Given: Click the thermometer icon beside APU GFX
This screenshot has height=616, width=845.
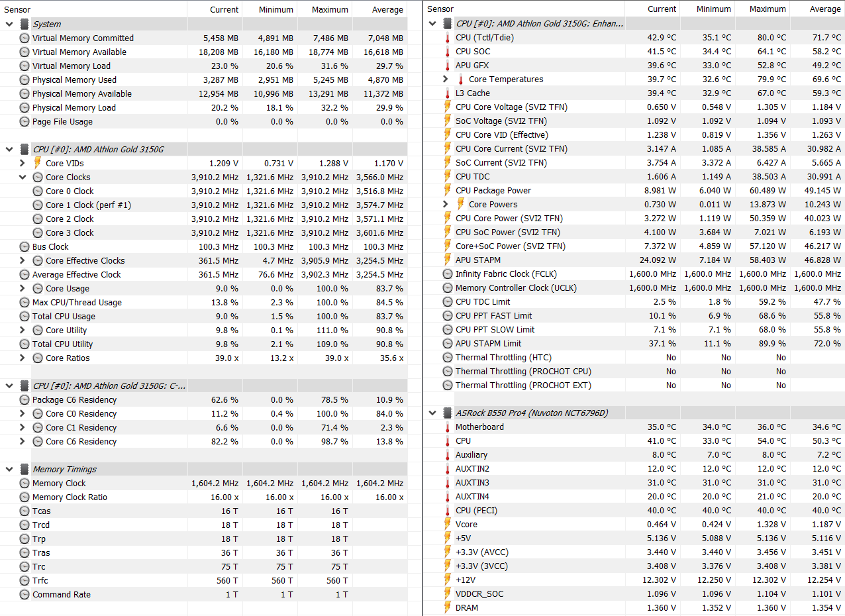Looking at the screenshot, I should click(448, 66).
